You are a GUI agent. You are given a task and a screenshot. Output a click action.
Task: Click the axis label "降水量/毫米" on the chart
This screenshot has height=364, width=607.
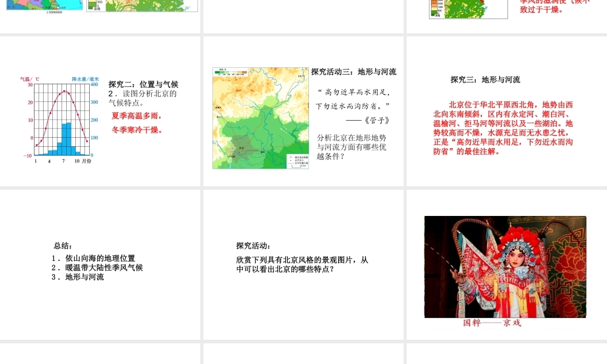click(86, 79)
